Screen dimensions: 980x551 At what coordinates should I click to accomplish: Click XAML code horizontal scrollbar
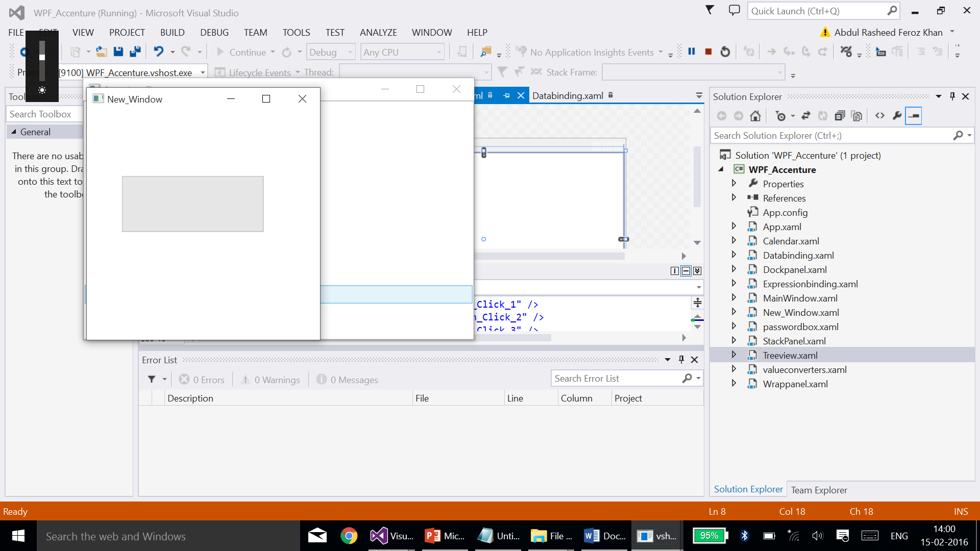[512, 338]
